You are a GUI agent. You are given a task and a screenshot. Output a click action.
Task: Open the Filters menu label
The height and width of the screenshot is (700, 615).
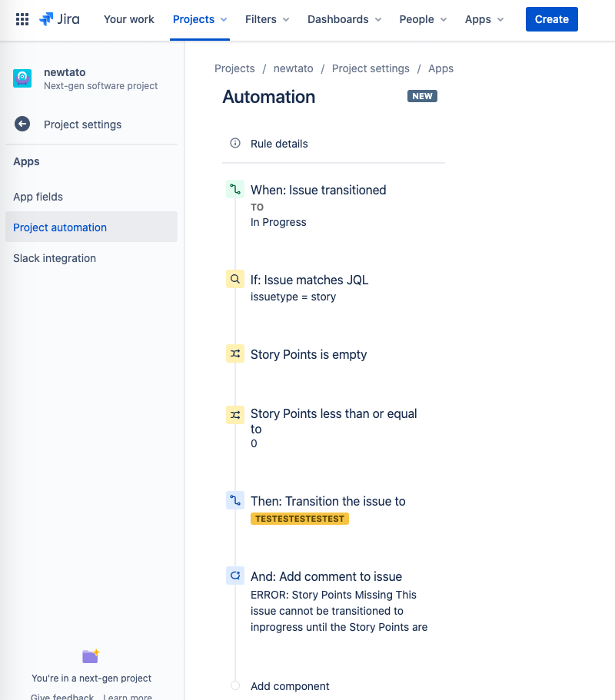[261, 19]
